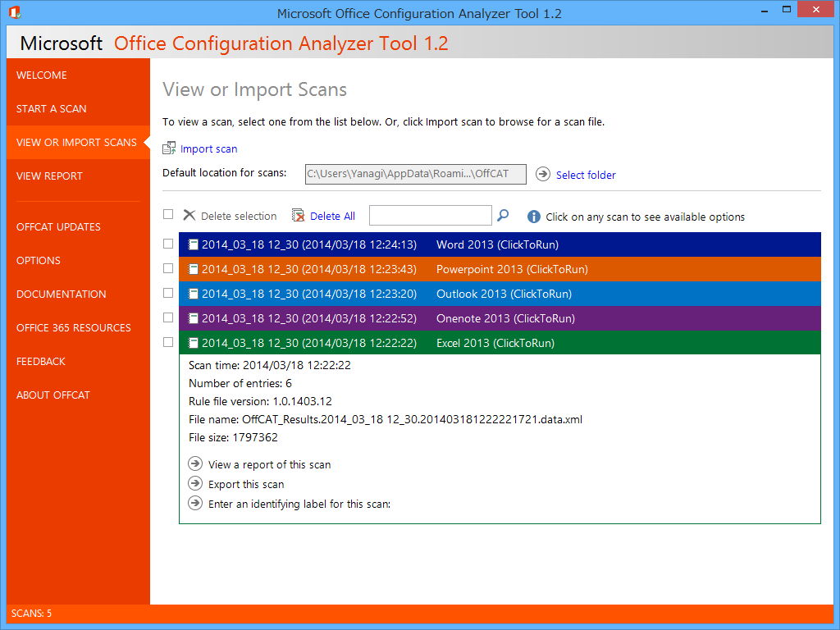Screen dimensions: 840x630
Task: Click the 'Scan time: 2014/03/18 12:22:22' text
Action: pyautogui.click(x=270, y=365)
